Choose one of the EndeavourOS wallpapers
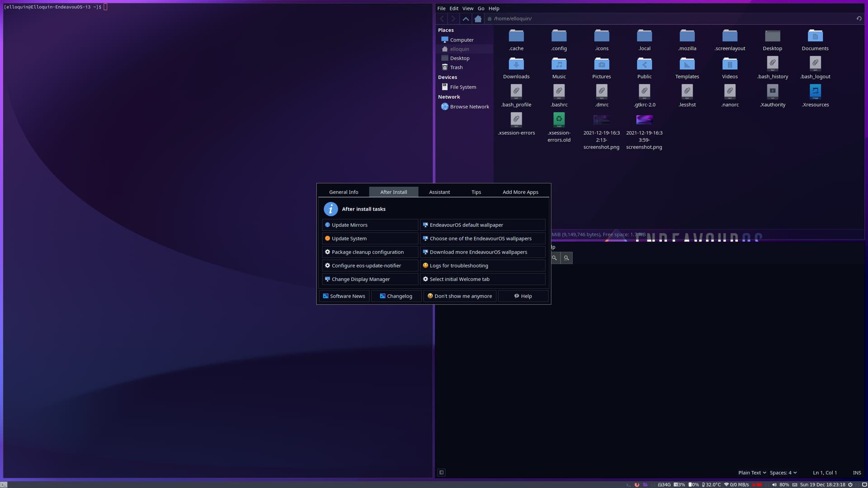Image resolution: width=868 pixels, height=488 pixels. 482,239
